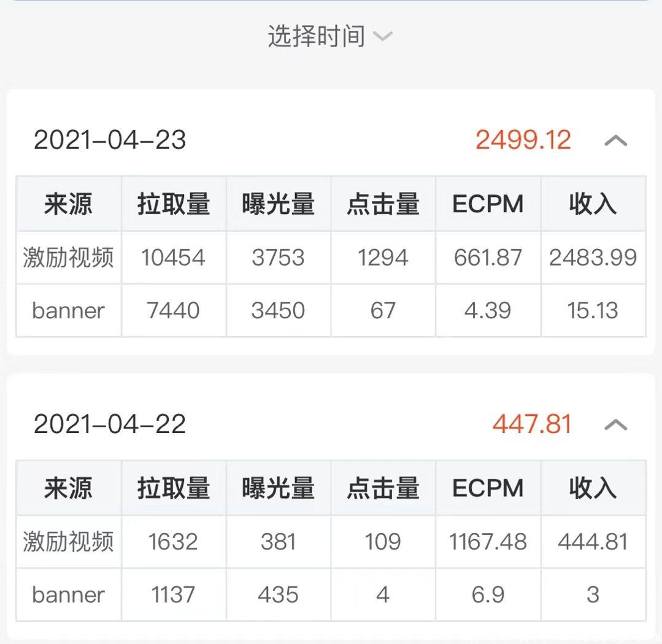The height and width of the screenshot is (644, 662).
Task: Click the 曝光量 header in the bottom table
Action: [279, 488]
